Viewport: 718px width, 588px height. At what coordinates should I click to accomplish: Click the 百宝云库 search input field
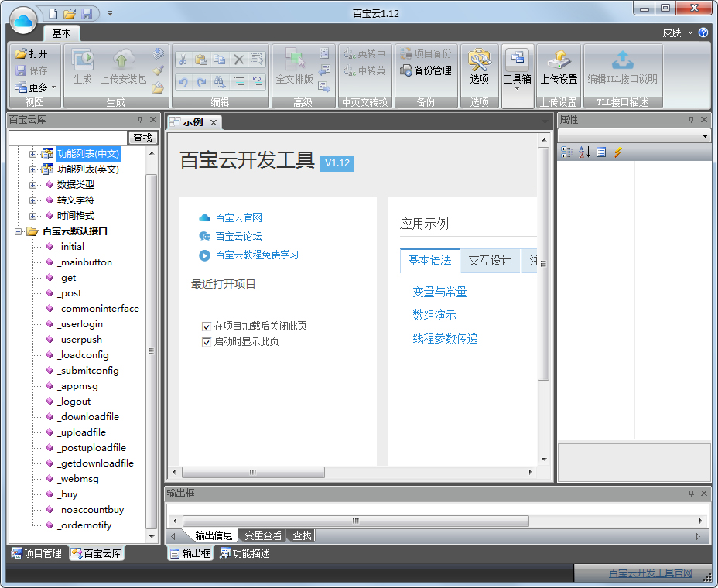[x=67, y=138]
